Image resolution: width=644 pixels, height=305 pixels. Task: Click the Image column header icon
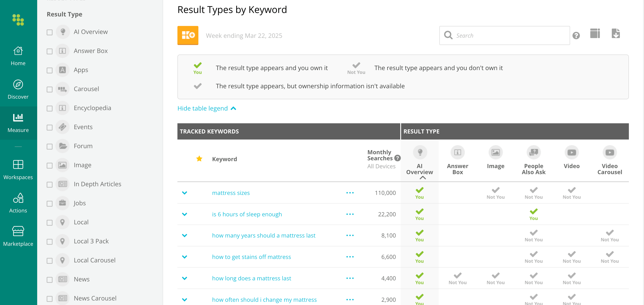496,152
